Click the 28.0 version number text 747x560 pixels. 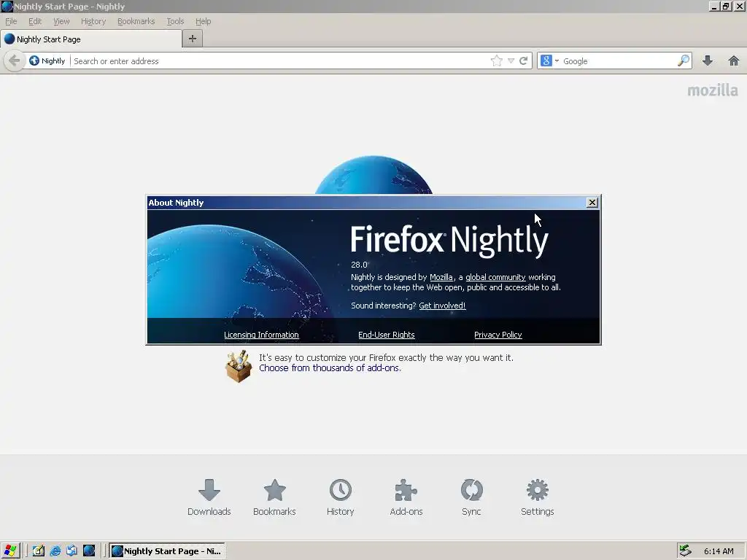click(359, 265)
